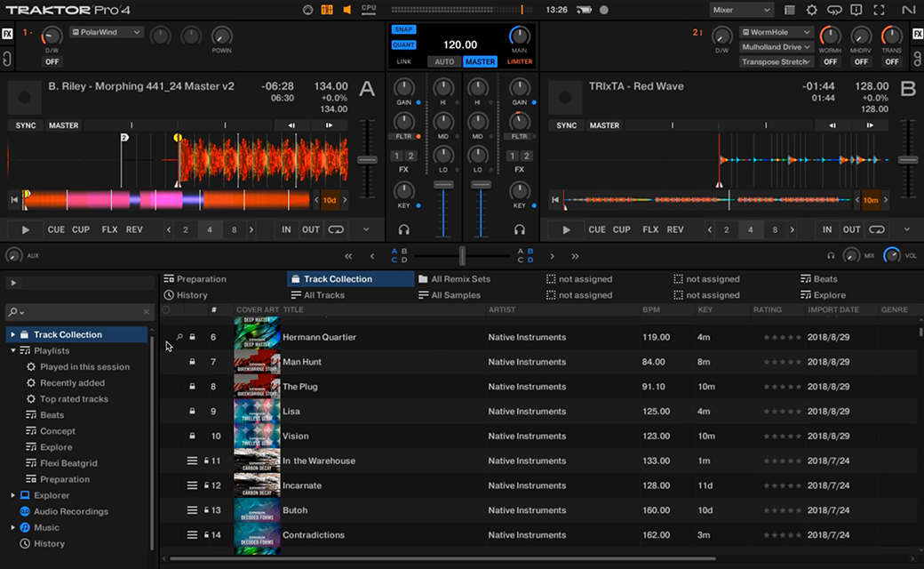924x569 pixels.
Task: Click the browser search magnifier icon
Action: 13,312
